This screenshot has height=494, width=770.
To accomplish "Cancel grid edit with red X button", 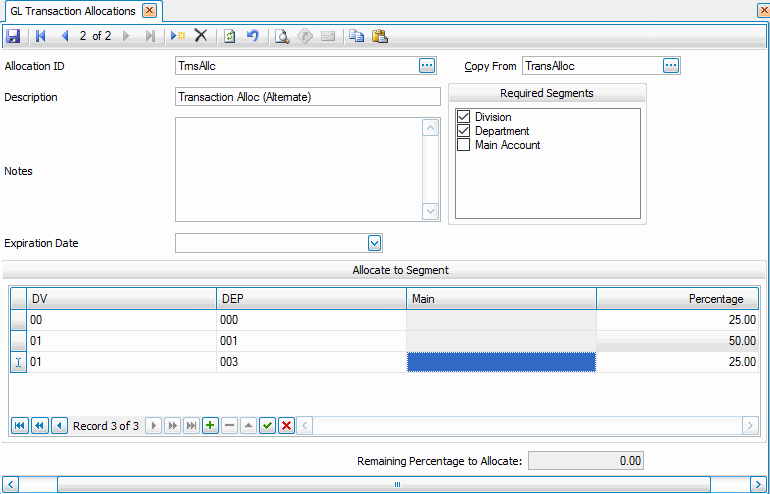I will 286,425.
